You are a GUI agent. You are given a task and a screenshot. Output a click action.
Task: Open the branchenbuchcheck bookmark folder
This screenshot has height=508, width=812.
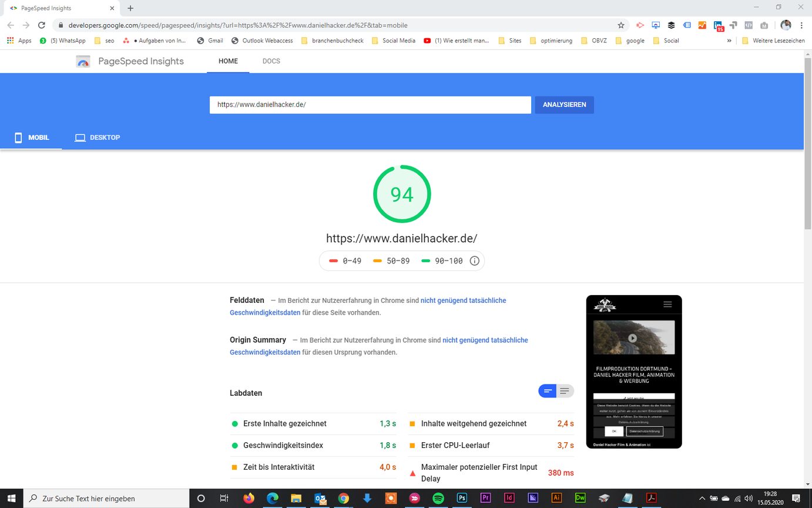coord(332,41)
